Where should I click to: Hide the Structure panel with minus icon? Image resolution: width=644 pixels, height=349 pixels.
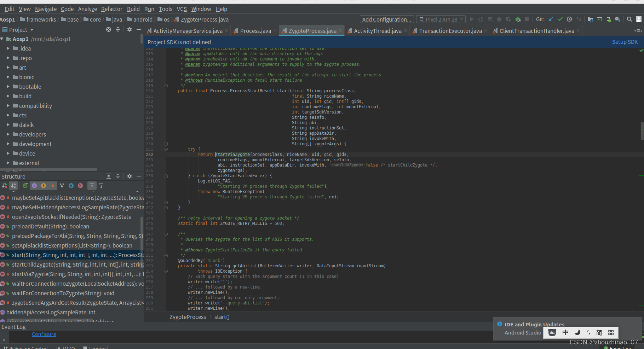(x=139, y=176)
